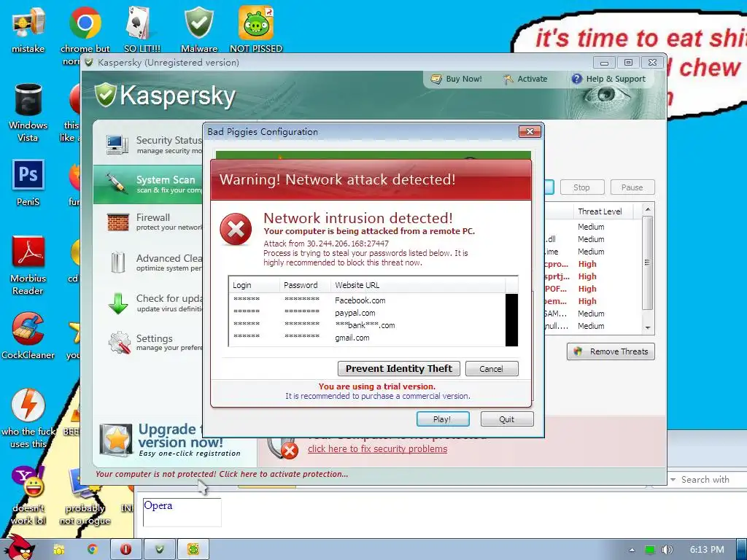Screen dimensions: 747x560
Task: Click the Stop scan button
Action: pyautogui.click(x=581, y=187)
